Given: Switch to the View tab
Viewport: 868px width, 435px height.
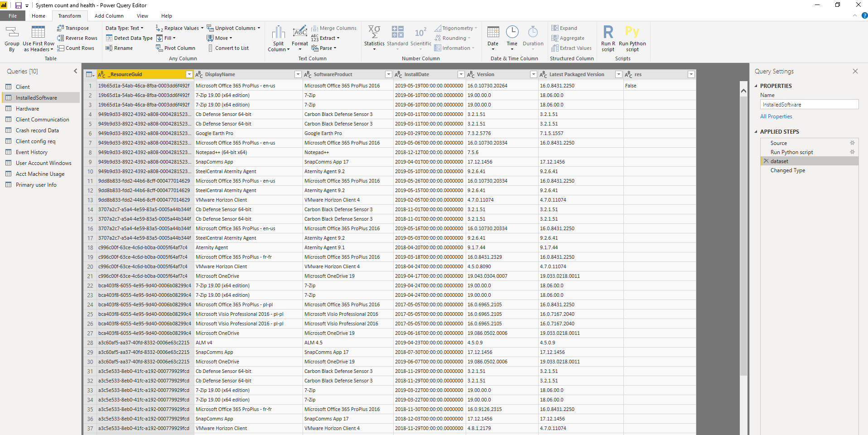Looking at the screenshot, I should pos(142,16).
